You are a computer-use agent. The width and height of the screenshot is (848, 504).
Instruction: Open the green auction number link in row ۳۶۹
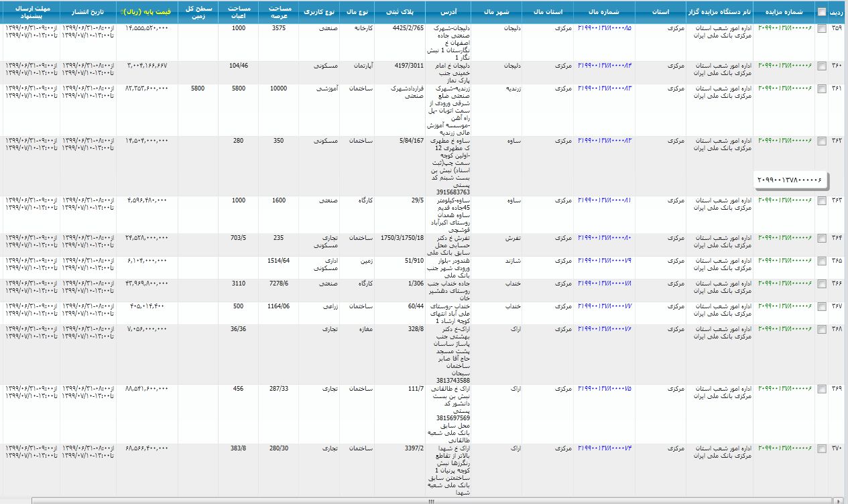coord(785,389)
